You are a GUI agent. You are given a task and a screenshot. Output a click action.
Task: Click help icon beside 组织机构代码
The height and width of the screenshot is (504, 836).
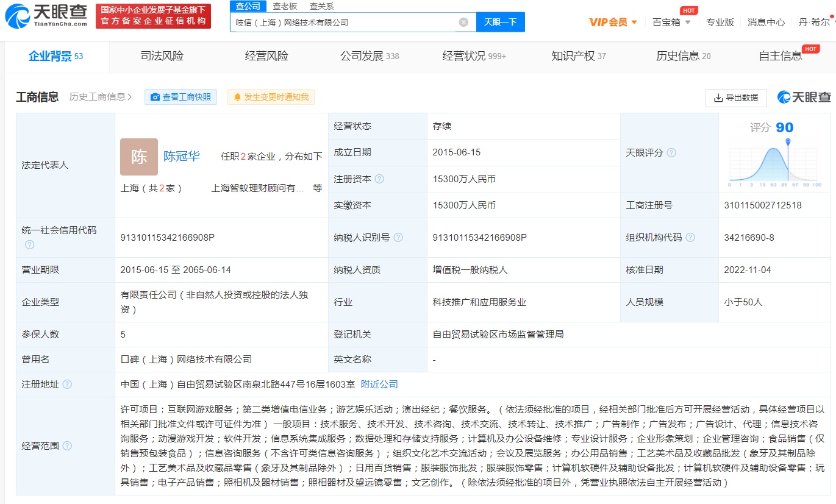pos(690,238)
